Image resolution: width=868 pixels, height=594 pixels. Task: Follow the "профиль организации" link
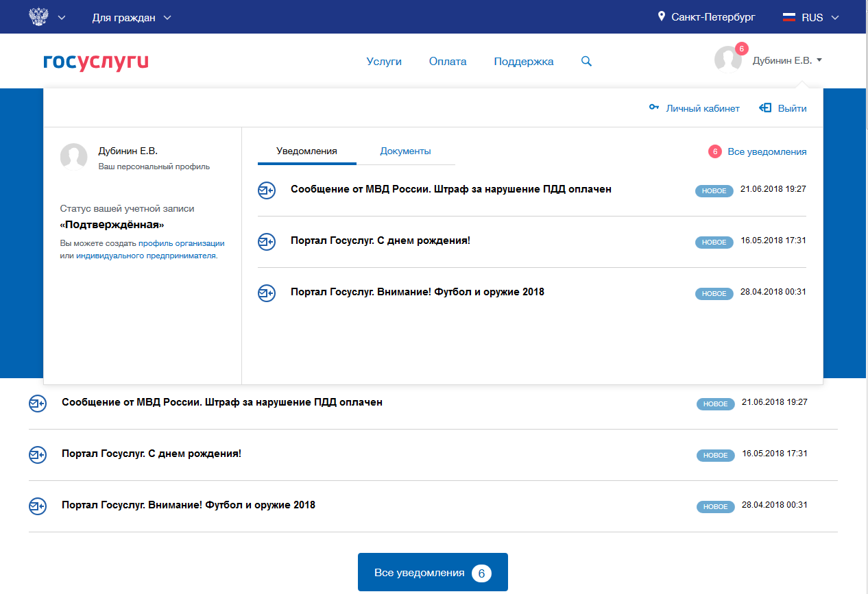click(181, 243)
